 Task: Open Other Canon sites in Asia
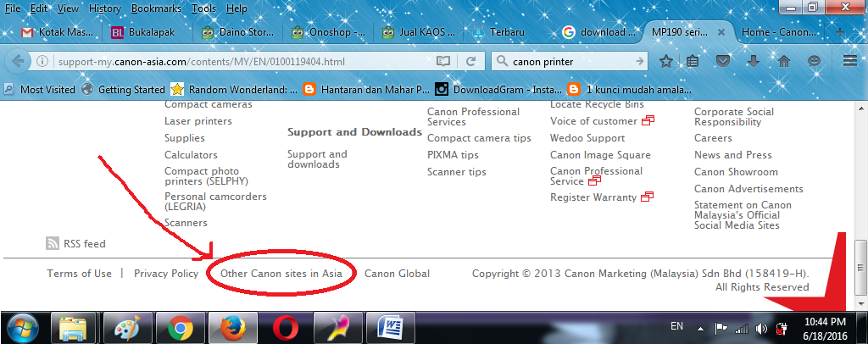(x=281, y=273)
